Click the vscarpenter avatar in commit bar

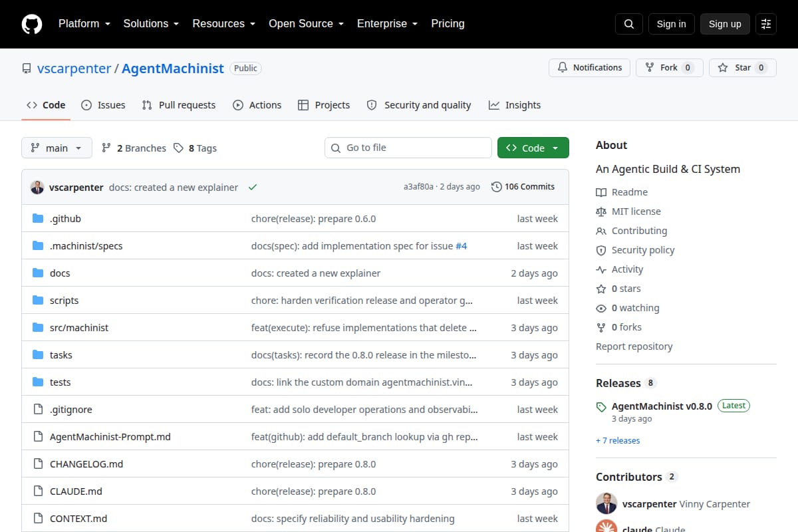click(37, 188)
